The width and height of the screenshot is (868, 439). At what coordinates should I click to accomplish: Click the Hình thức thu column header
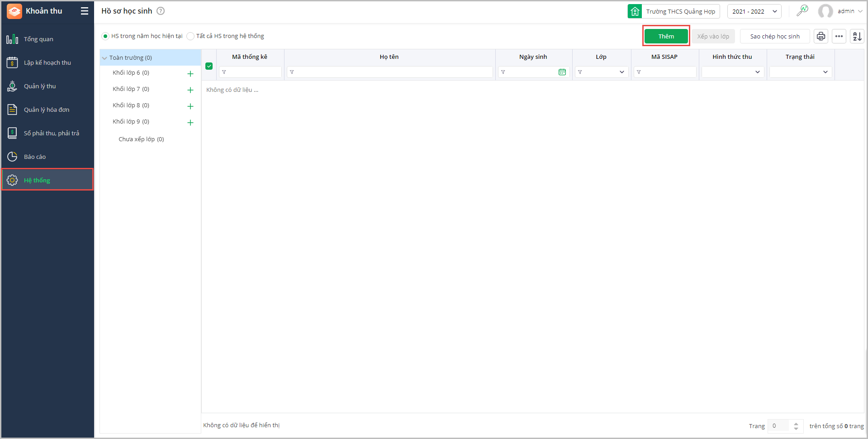(732, 57)
